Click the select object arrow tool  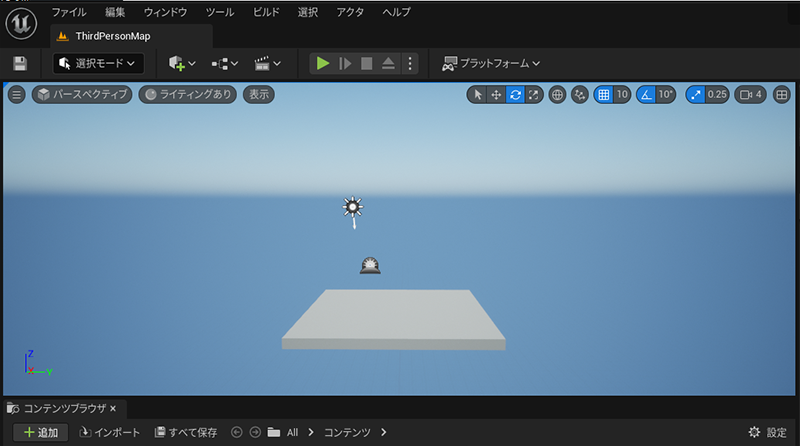pos(477,95)
